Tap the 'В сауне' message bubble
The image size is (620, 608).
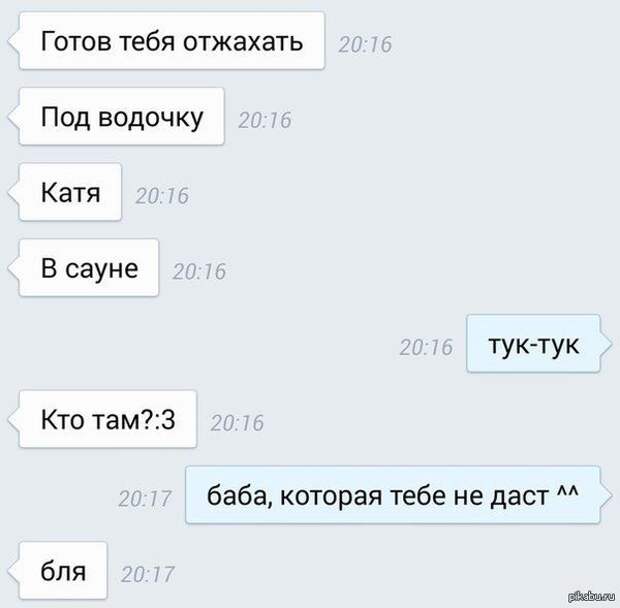[x=89, y=268]
